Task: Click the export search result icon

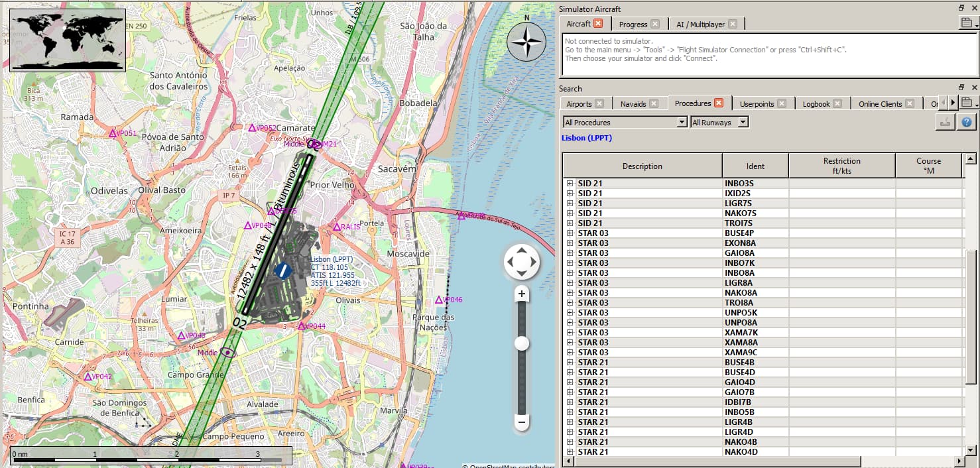Action: tap(944, 121)
